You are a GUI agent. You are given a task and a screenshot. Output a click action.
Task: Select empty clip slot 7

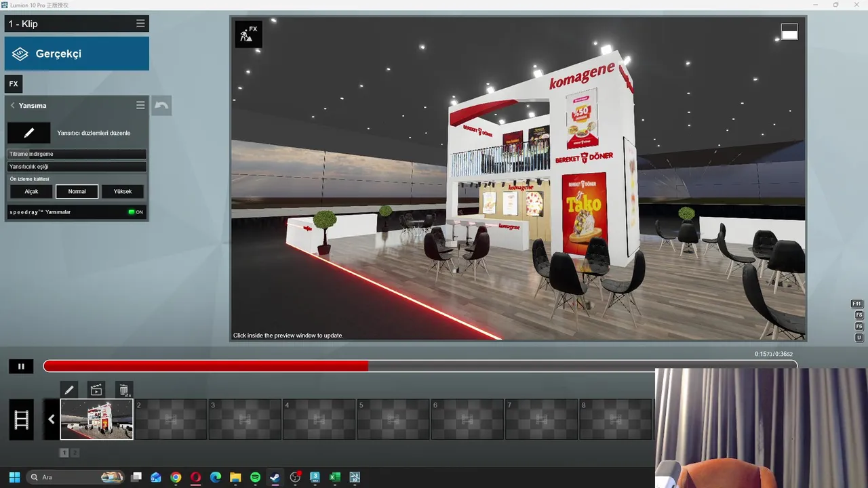(x=541, y=420)
